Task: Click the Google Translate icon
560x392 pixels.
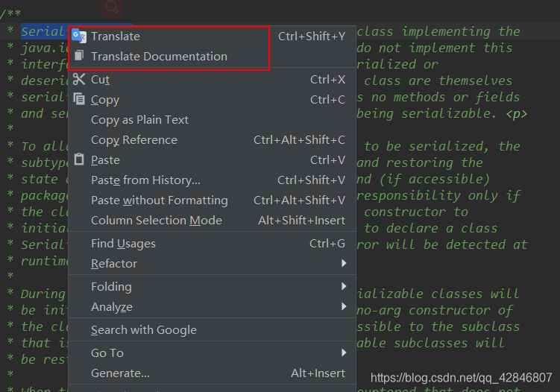Action: 79,36
